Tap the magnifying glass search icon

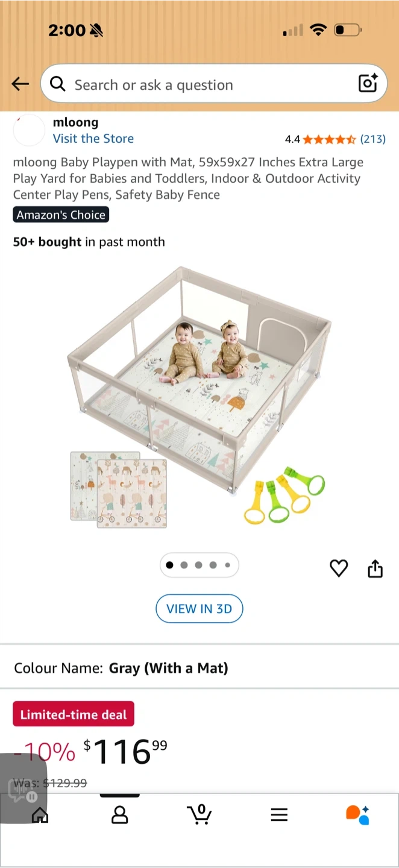pyautogui.click(x=58, y=84)
